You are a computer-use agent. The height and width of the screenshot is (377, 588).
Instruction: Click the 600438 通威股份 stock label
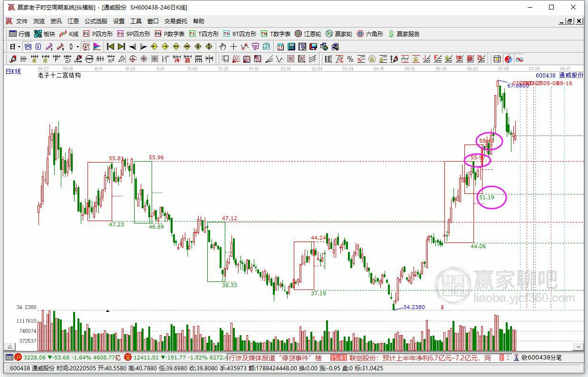click(559, 75)
